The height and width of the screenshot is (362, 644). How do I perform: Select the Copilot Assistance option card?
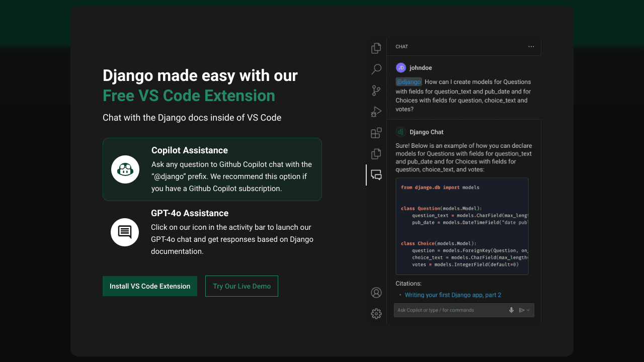(212, 169)
